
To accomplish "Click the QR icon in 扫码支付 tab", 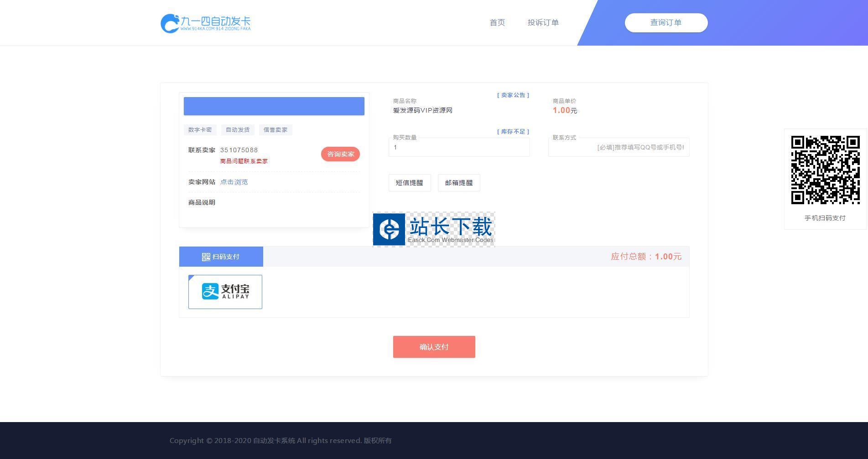I will coord(206,257).
